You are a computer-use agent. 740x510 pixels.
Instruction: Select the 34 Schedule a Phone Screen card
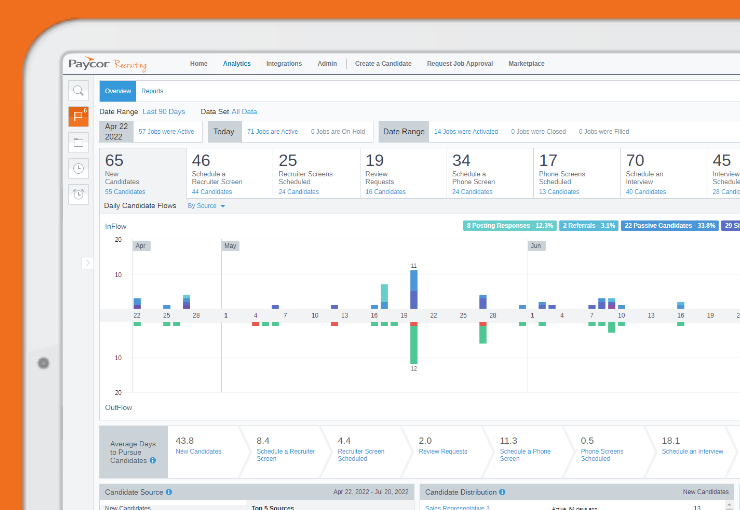[490, 173]
